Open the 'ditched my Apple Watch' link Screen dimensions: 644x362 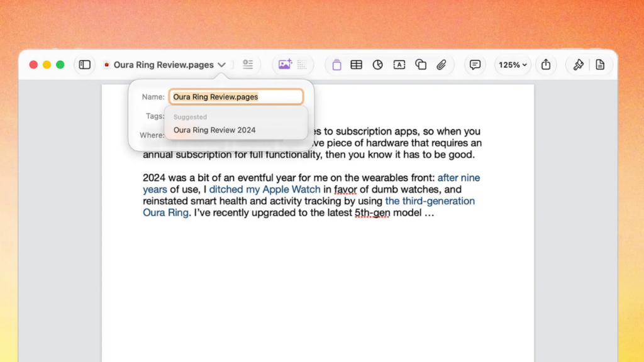click(x=265, y=189)
